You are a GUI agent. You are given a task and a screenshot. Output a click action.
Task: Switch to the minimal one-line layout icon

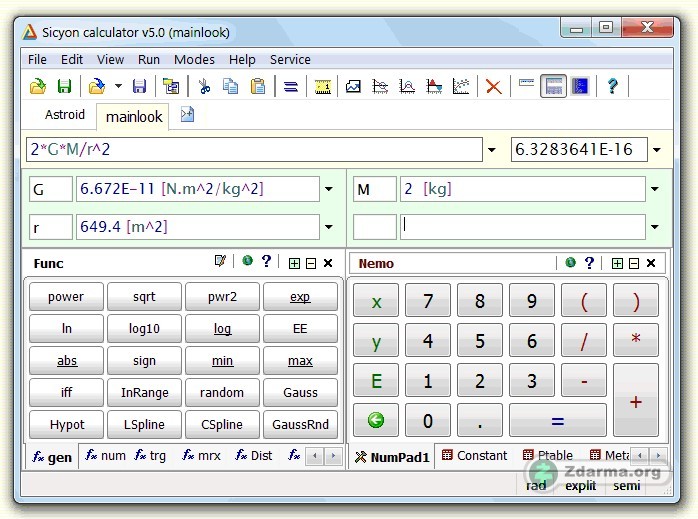526,83
